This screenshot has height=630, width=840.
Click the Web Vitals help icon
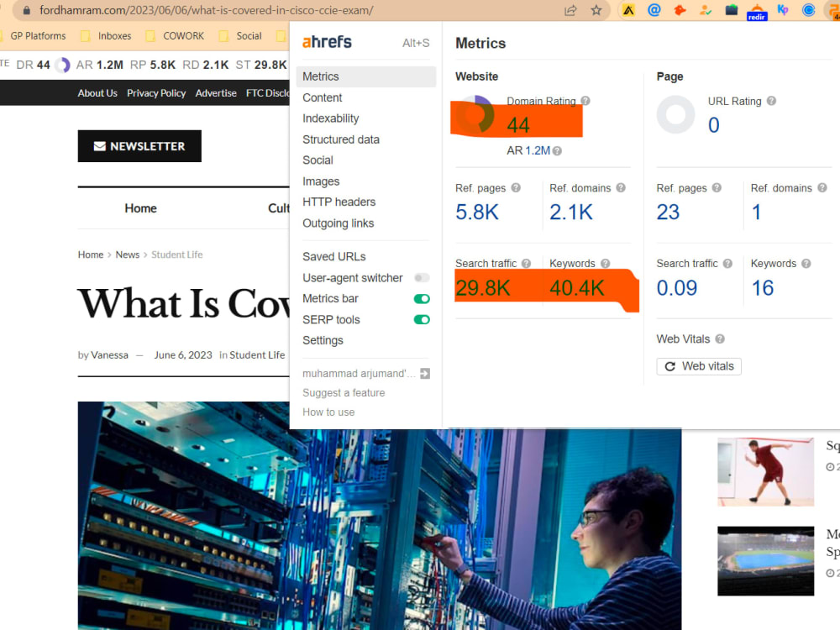(x=720, y=339)
